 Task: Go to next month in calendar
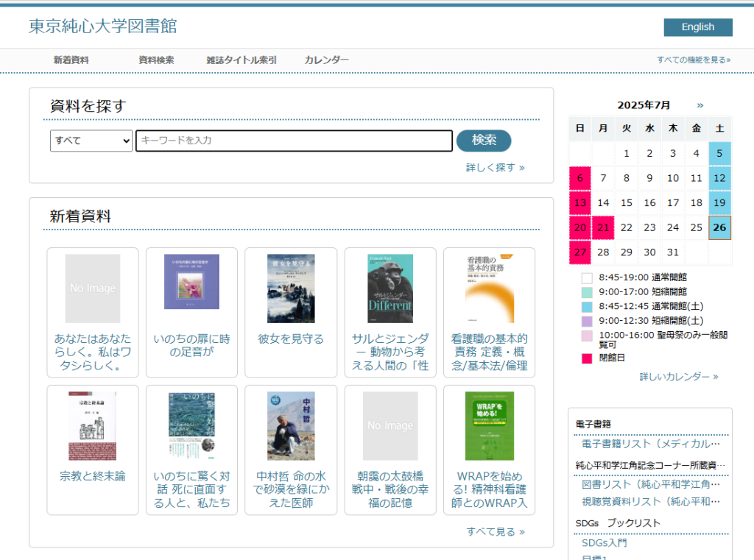point(700,105)
